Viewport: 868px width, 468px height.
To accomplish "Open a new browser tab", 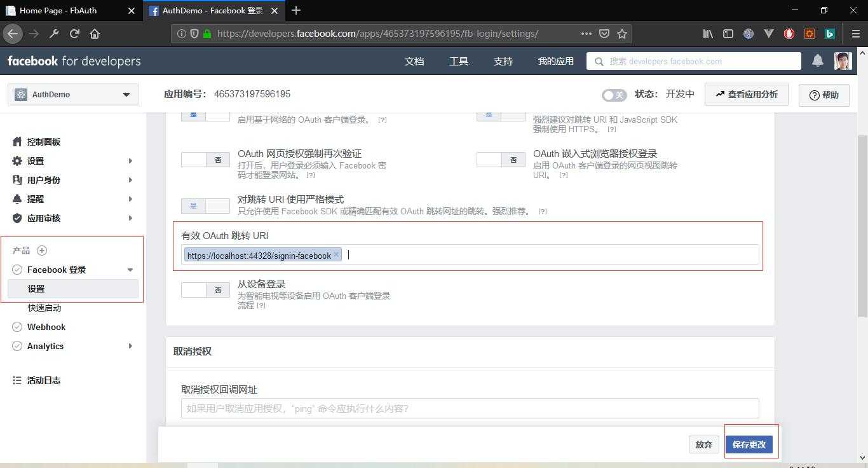I will point(296,10).
